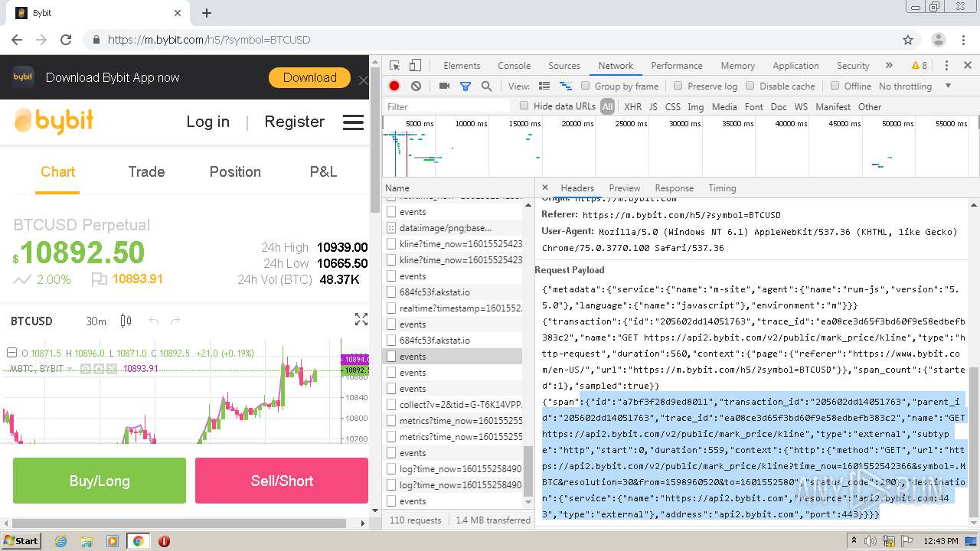This screenshot has width=980, height=551.
Task: Open Chrome from the taskbar
Action: (x=138, y=541)
